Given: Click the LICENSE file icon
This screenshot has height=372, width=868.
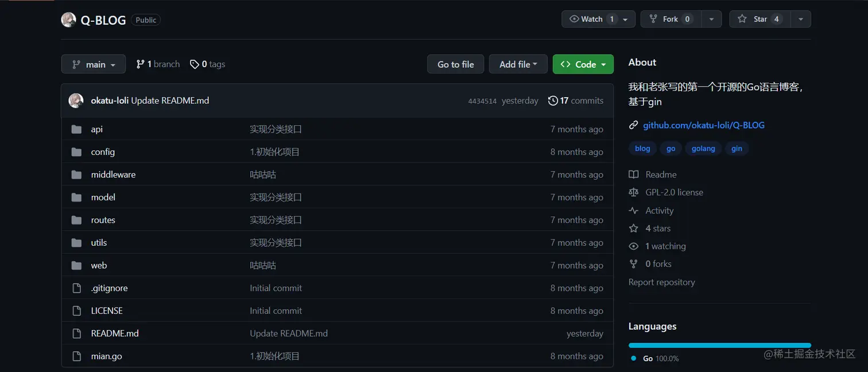Looking at the screenshot, I should click(x=76, y=311).
